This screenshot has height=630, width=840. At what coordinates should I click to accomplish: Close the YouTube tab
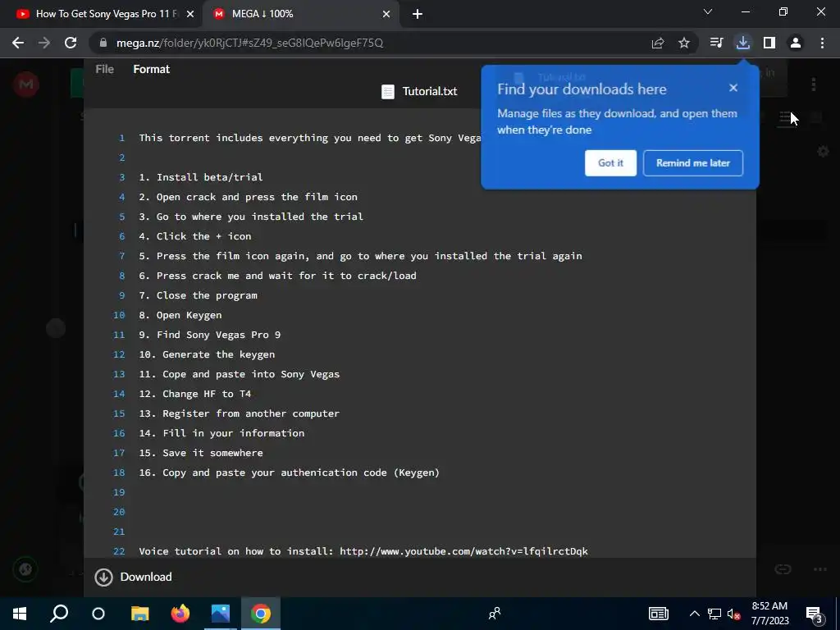[190, 14]
